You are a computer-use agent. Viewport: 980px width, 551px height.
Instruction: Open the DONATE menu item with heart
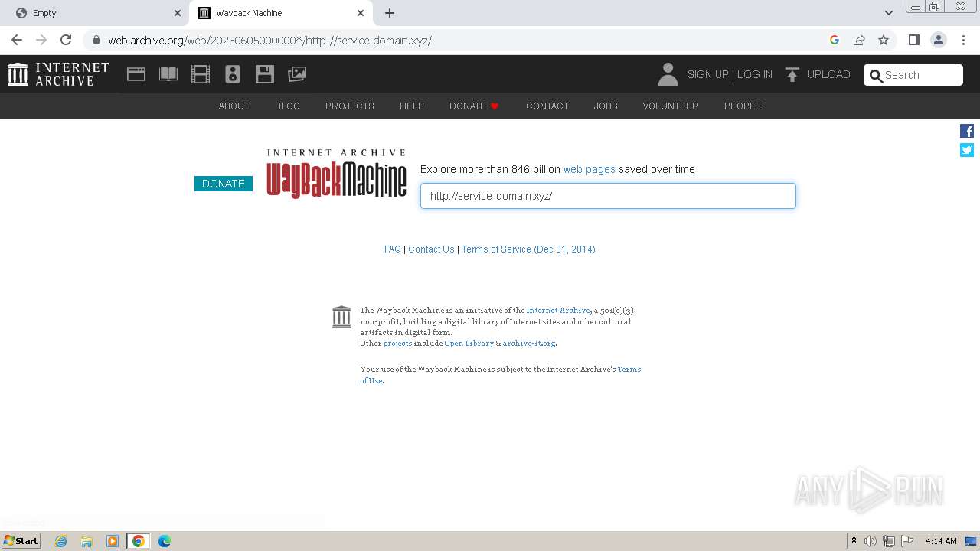pos(474,106)
